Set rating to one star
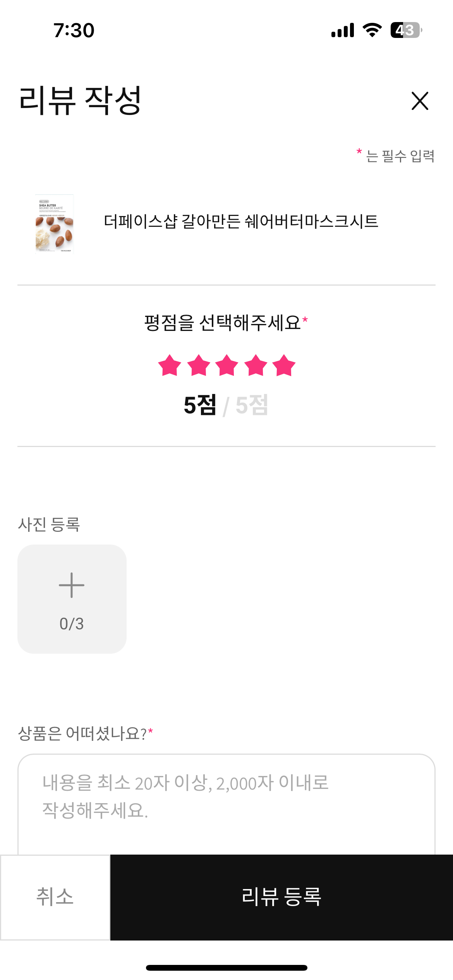Screen dimensions: 453x980 pos(170,365)
